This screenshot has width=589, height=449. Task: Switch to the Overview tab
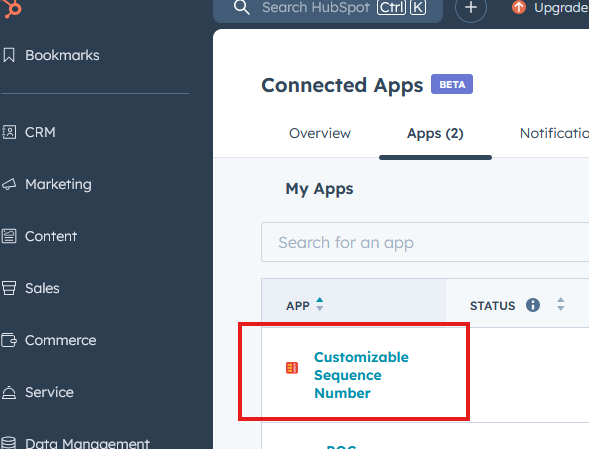[x=320, y=133]
